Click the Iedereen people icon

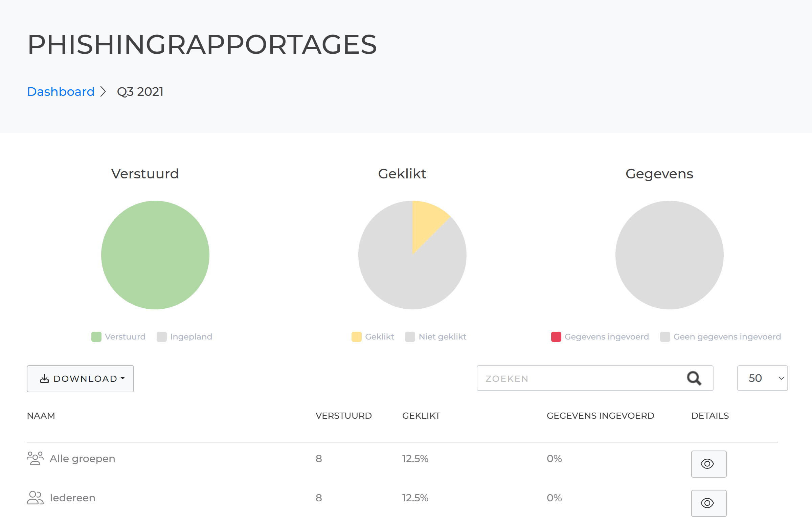[35, 498]
